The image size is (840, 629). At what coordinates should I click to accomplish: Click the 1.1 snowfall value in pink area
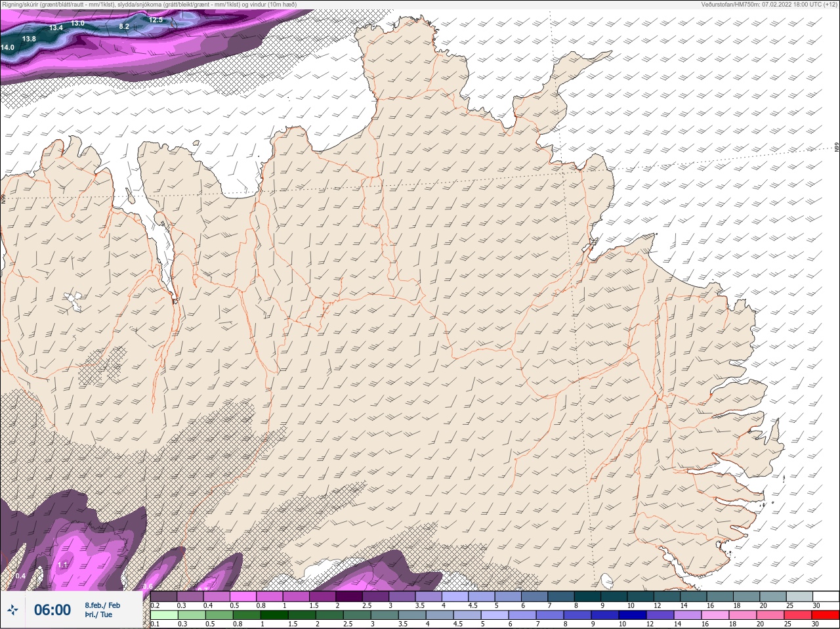[x=63, y=565]
